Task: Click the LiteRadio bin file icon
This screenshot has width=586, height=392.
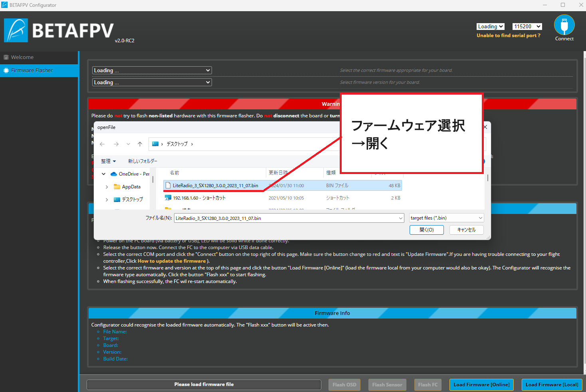Action: pos(168,186)
